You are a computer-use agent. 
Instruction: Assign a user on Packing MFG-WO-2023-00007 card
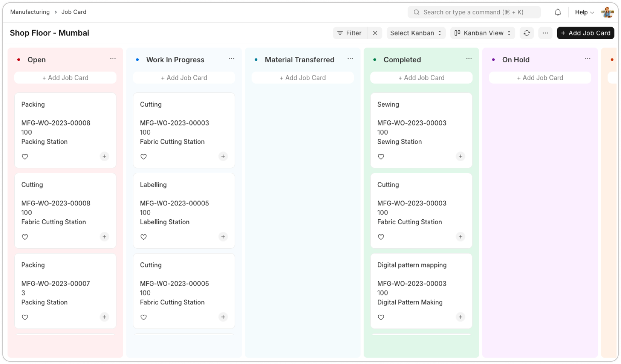click(104, 317)
